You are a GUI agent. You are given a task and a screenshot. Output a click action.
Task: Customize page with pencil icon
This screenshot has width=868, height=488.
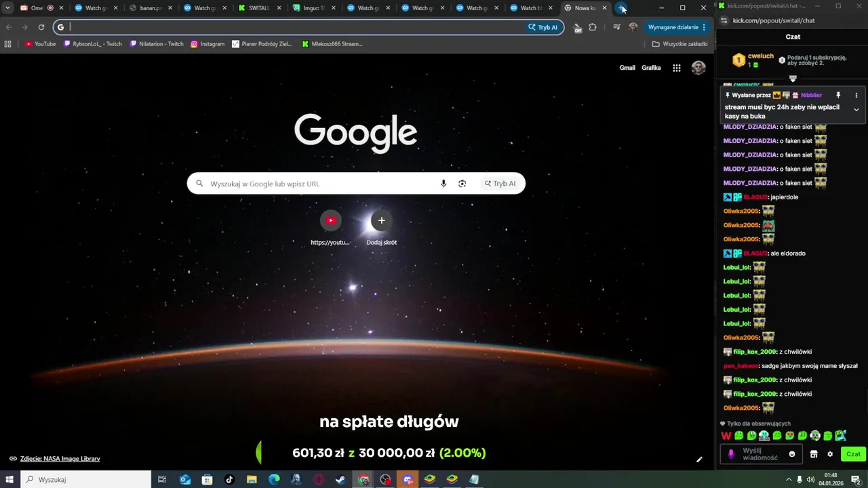(x=699, y=459)
